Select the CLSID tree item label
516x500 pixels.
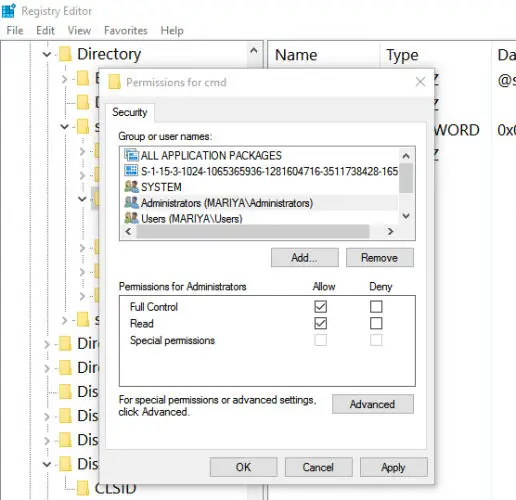[x=115, y=489]
